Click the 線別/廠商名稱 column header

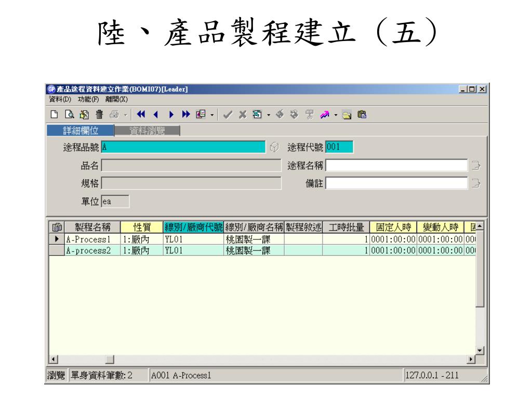tap(254, 227)
